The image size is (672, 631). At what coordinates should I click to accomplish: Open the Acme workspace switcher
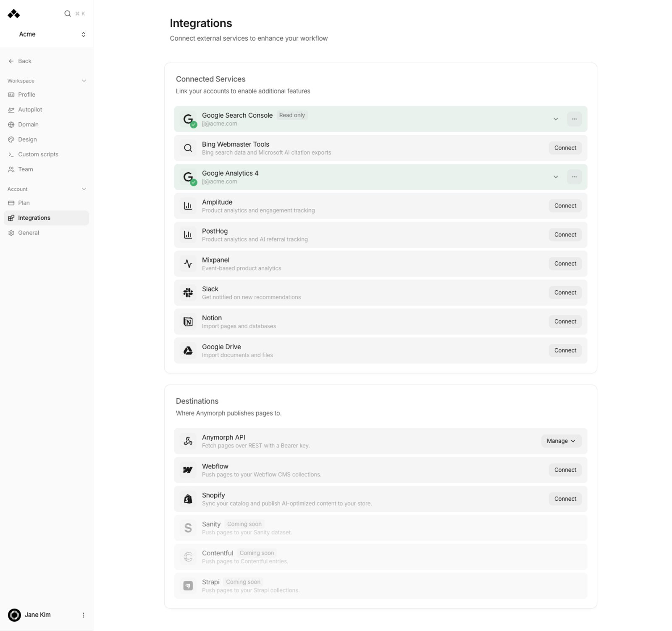pos(46,34)
